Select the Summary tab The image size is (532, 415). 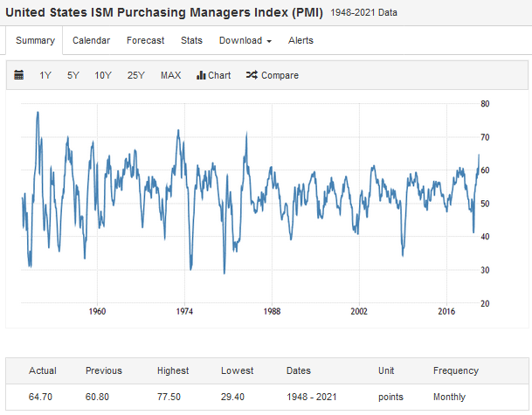click(x=35, y=40)
